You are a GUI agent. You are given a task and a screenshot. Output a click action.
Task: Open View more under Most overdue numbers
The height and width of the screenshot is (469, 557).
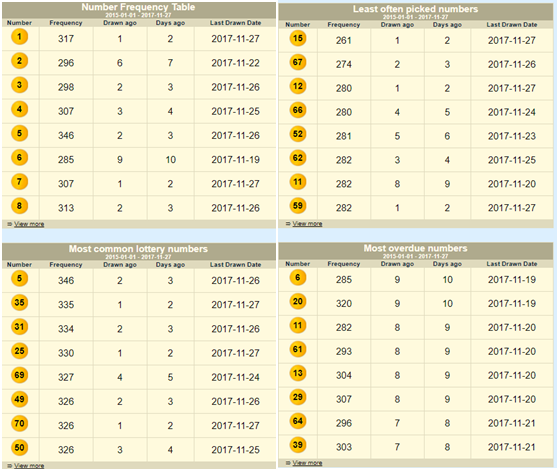[307, 463]
